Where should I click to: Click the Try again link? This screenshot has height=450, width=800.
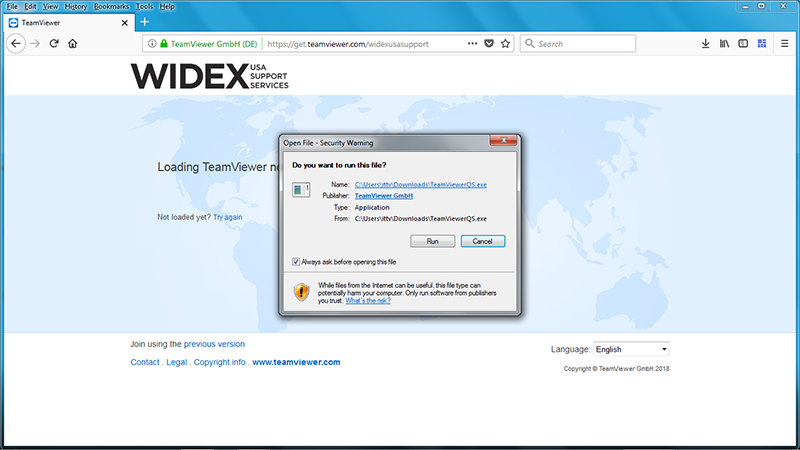pos(227,217)
